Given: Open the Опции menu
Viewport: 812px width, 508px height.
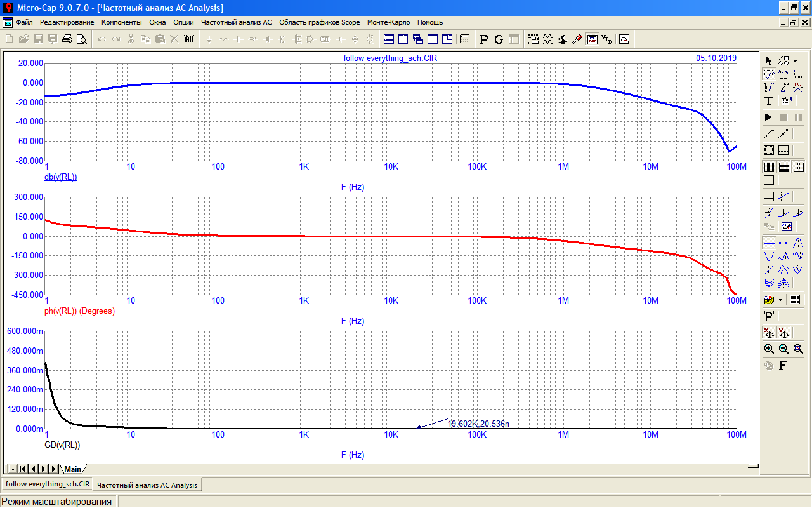Looking at the screenshot, I should (x=183, y=22).
